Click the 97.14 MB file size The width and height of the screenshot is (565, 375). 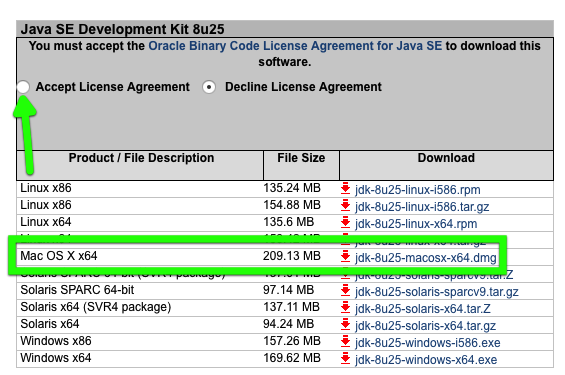[288, 290]
